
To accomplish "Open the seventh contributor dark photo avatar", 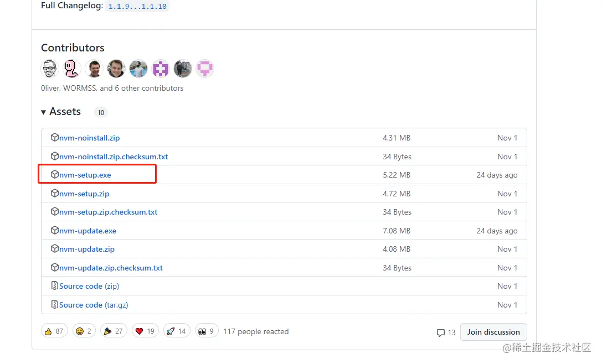I will pyautogui.click(x=182, y=69).
